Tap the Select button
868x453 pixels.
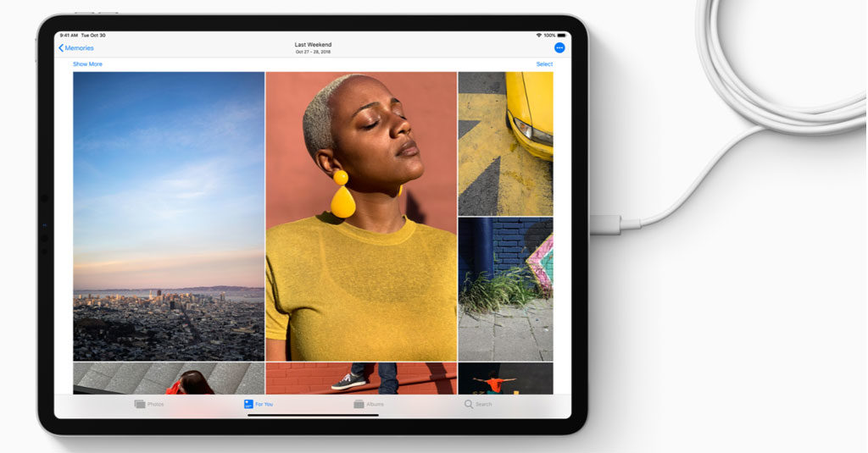[544, 64]
